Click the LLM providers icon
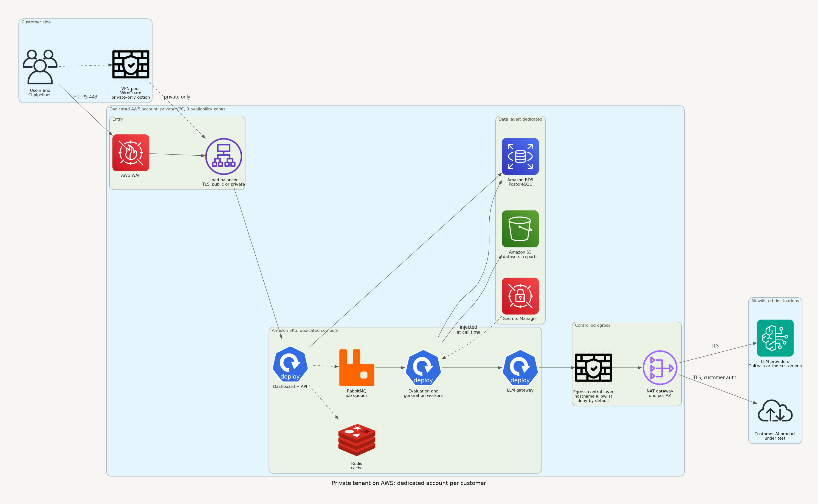The width and height of the screenshot is (818, 504). 775,338
